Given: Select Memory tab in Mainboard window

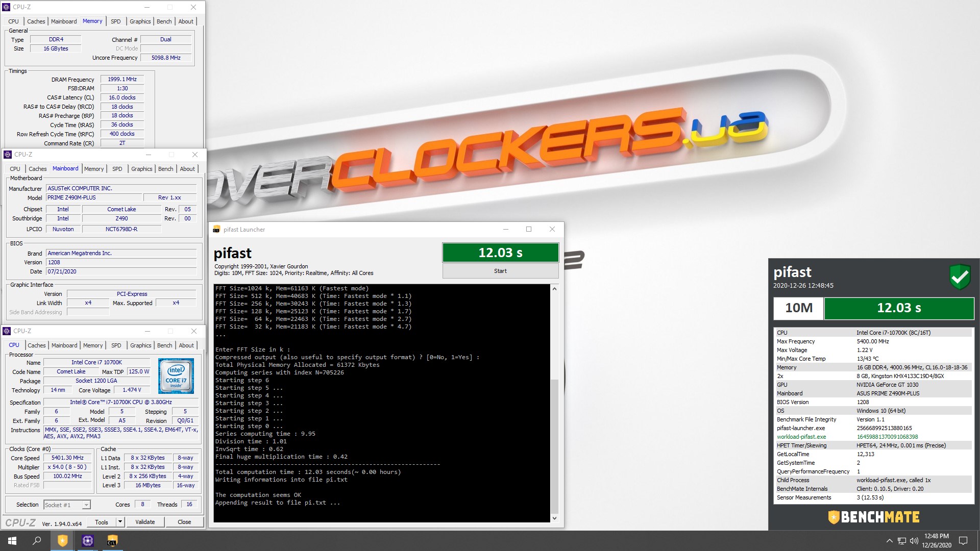Looking at the screenshot, I should 94,169.
